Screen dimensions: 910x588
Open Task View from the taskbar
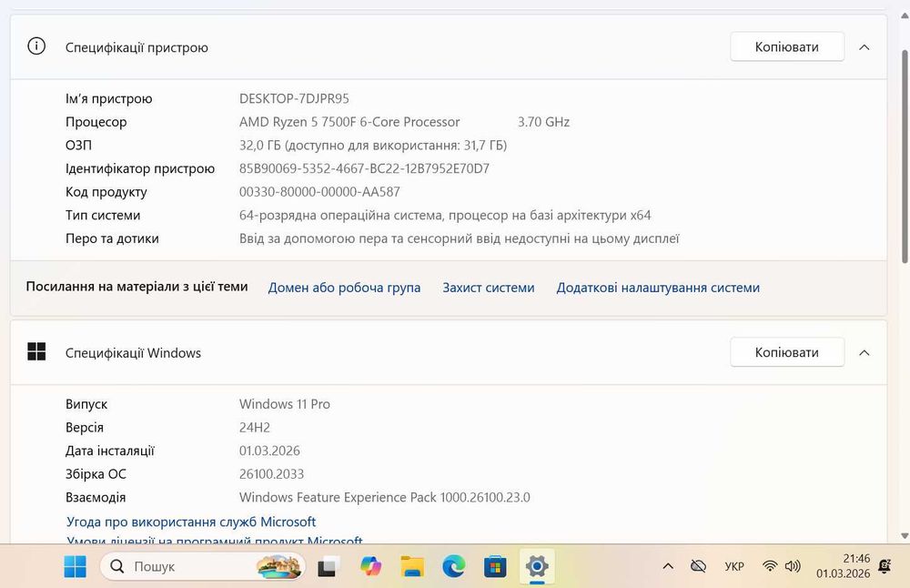[x=329, y=566]
